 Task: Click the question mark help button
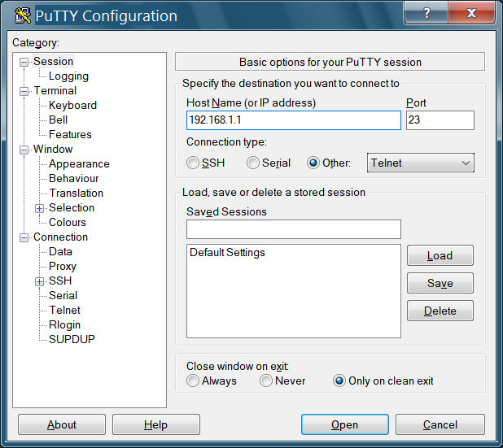pos(426,13)
